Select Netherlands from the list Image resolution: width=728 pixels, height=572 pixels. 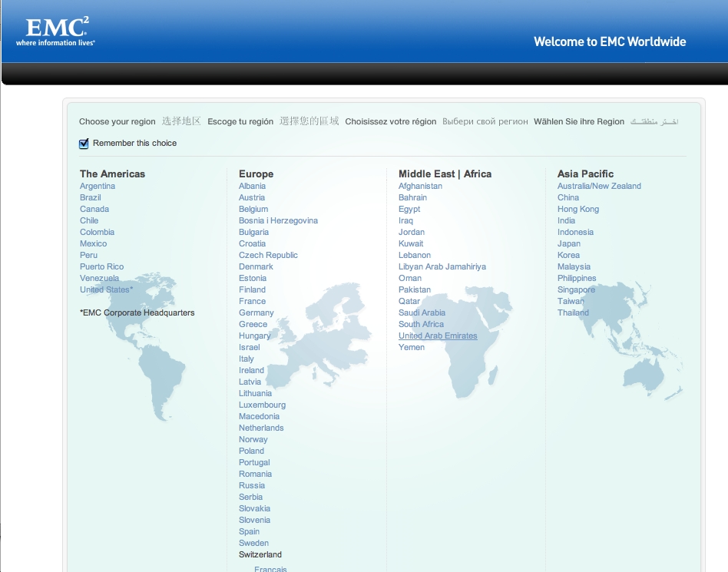[261, 428]
